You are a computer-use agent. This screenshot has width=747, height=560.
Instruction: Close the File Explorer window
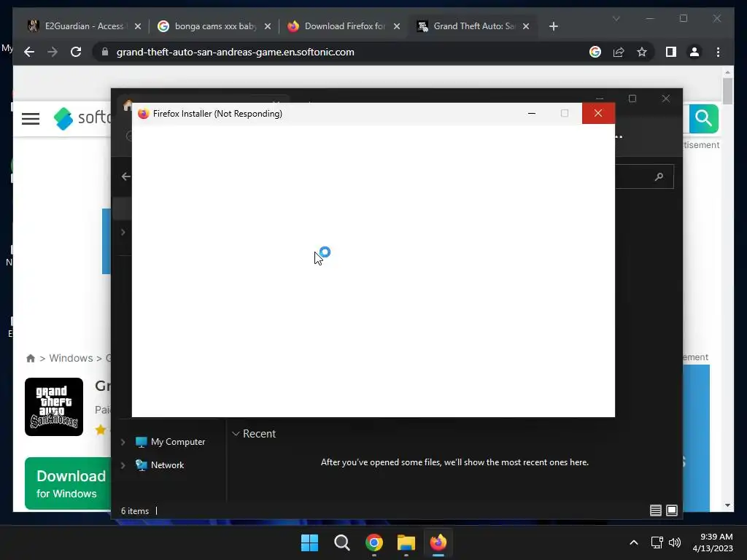[665, 98]
